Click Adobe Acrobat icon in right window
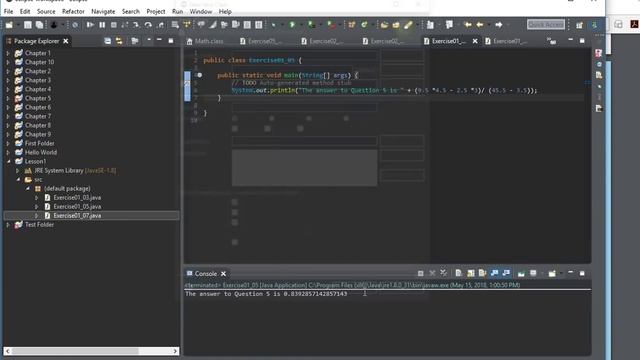Image resolution: width=640 pixels, height=360 pixels. [x=634, y=24]
